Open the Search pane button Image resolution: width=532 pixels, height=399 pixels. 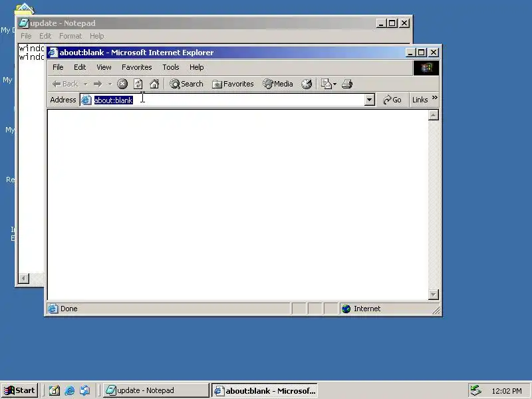186,84
